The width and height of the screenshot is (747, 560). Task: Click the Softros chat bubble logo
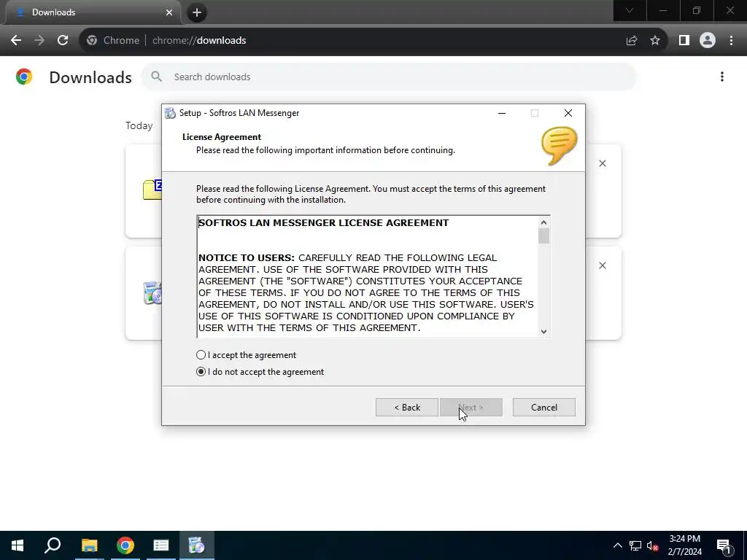pos(560,146)
